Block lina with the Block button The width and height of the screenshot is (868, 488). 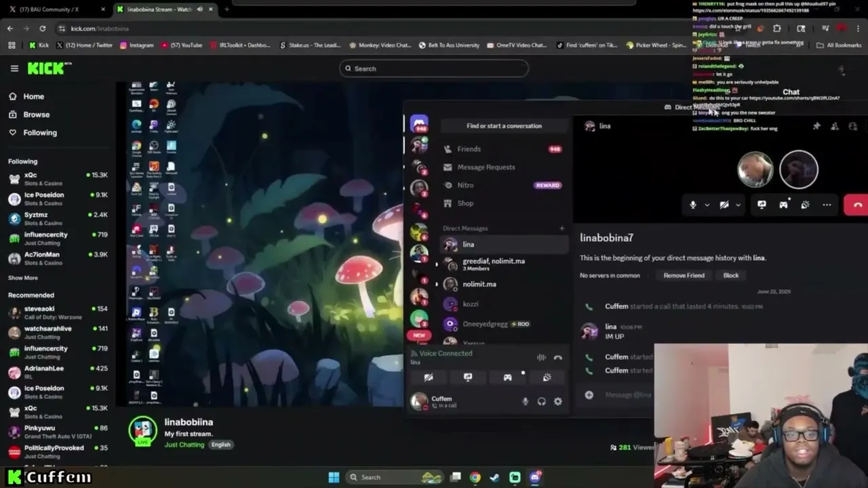click(731, 276)
